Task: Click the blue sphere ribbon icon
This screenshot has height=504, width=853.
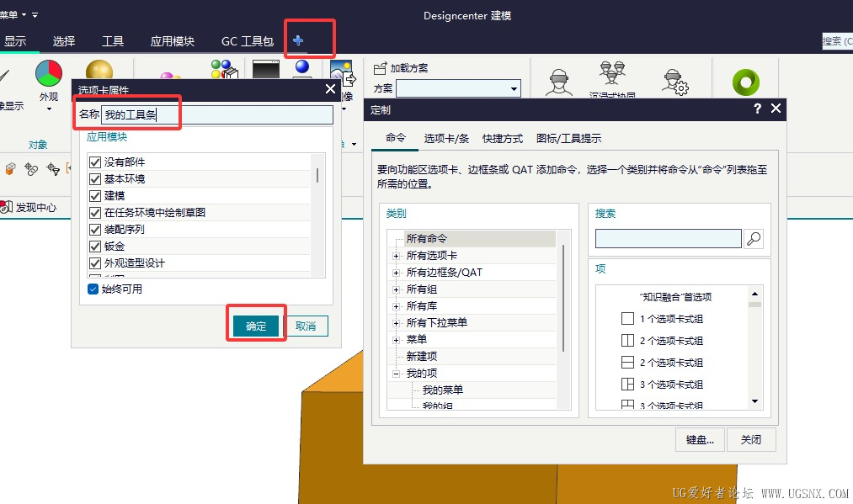Action: (x=302, y=66)
